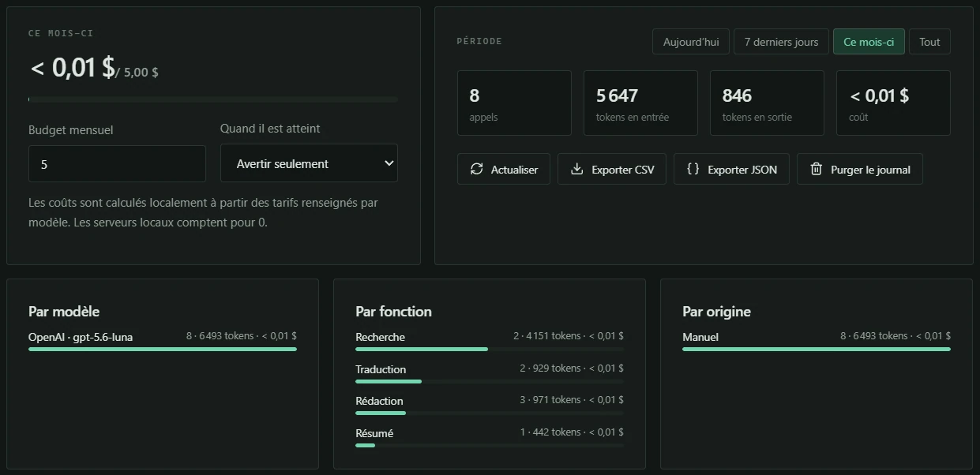980x475 pixels.
Task: Click the monthly budget progress bar
Action: [213, 99]
